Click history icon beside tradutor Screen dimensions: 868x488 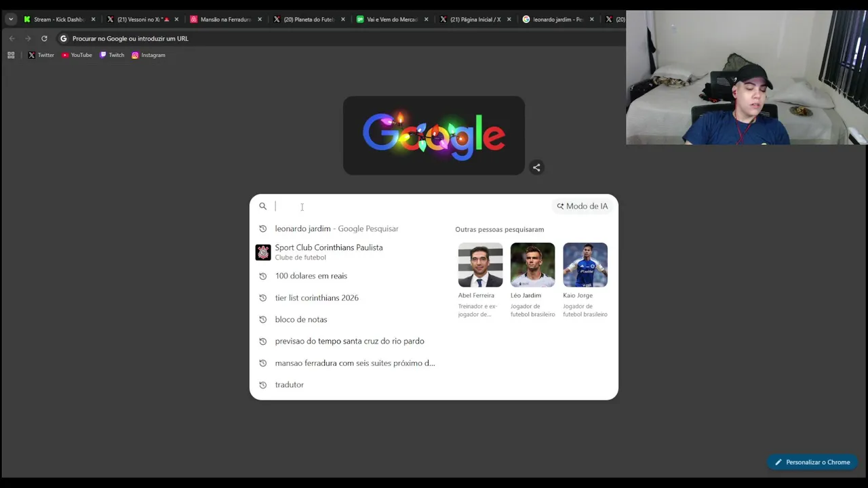pyautogui.click(x=263, y=385)
